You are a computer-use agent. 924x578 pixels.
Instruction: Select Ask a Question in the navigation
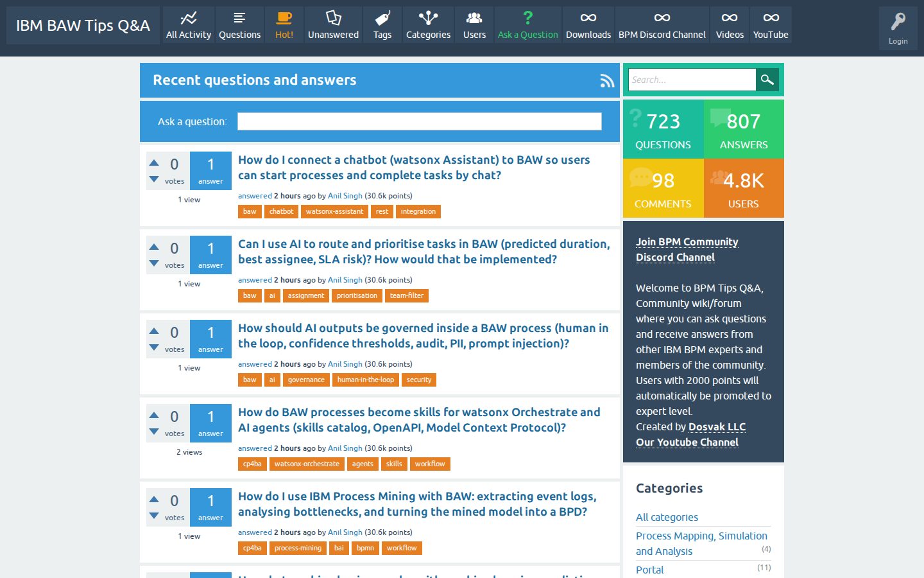(528, 25)
